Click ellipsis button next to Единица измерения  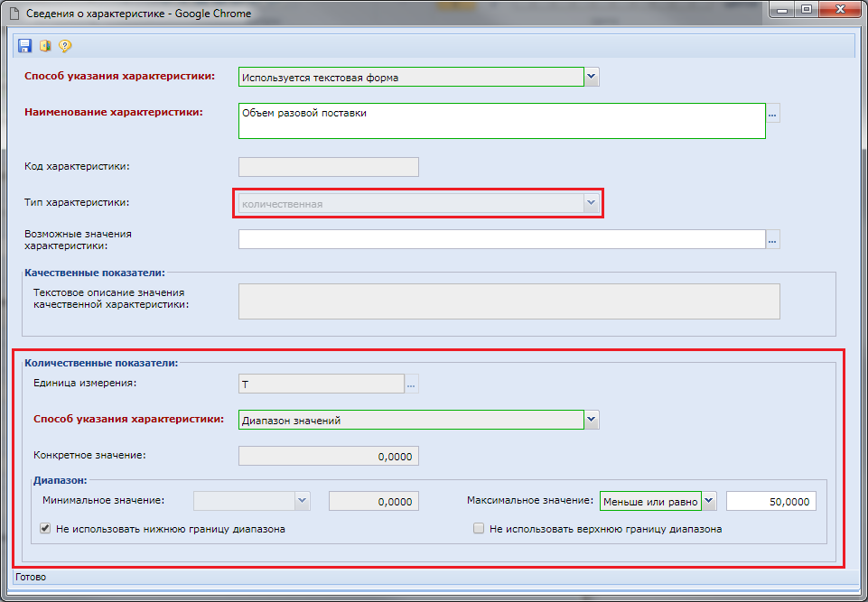(x=411, y=384)
